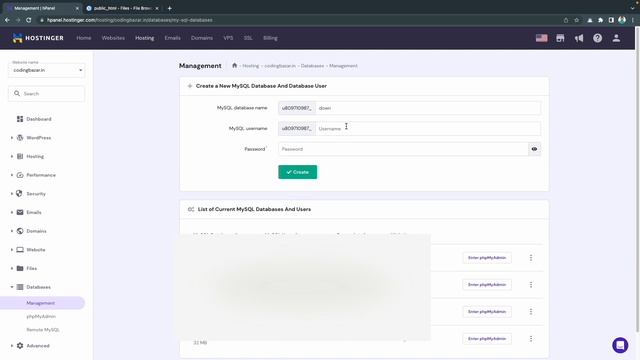640x360 pixels.
Task: Click the MySQL database name field
Action: click(x=428, y=108)
